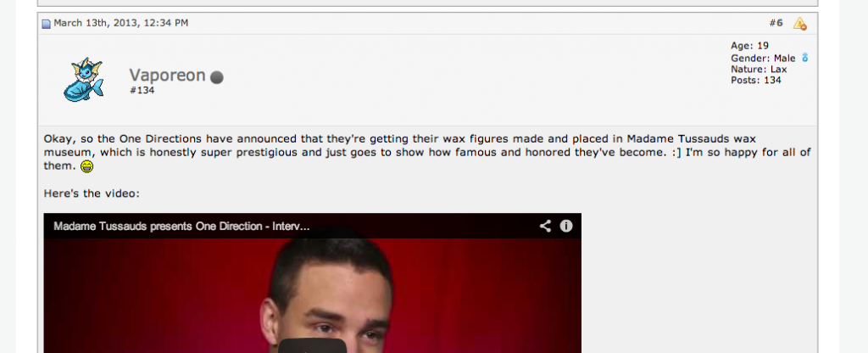This screenshot has width=868, height=353.
Task: Show video info with the "i" icon
Action: point(565,226)
